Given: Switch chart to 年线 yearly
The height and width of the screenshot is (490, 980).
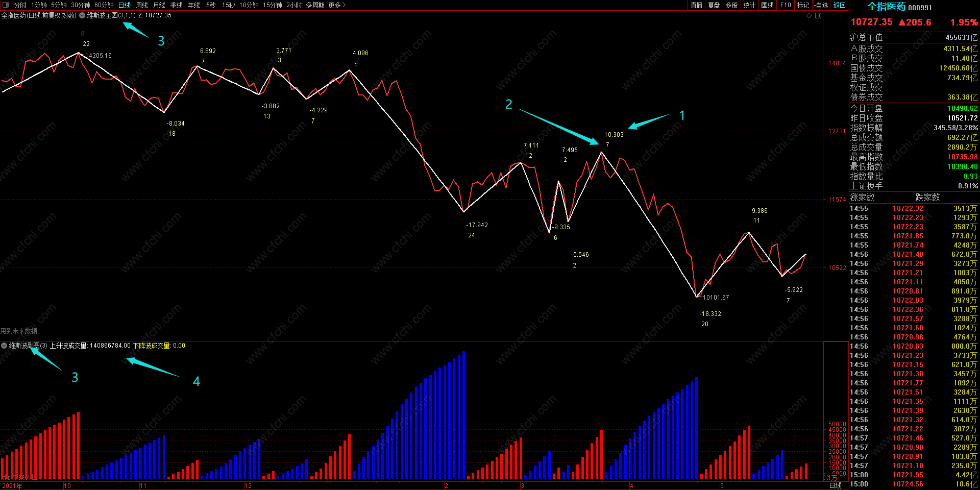Looking at the screenshot, I should click(x=194, y=5).
